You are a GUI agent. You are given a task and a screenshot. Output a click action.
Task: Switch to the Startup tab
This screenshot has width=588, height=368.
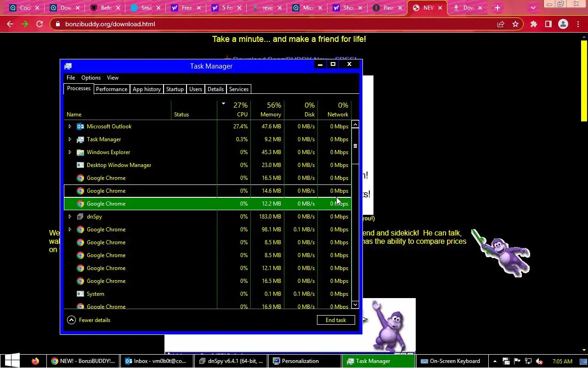(x=175, y=89)
